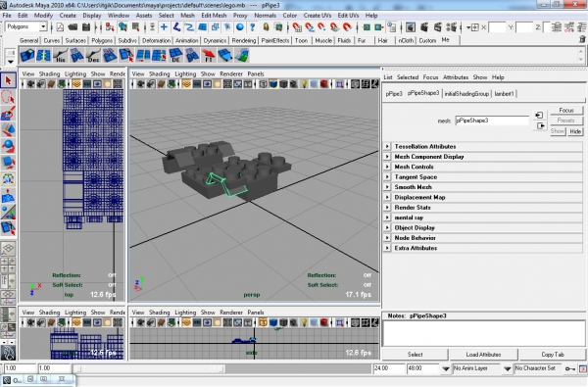Expand the Tangent Space section
The width and height of the screenshot is (588, 387).
[x=387, y=176]
